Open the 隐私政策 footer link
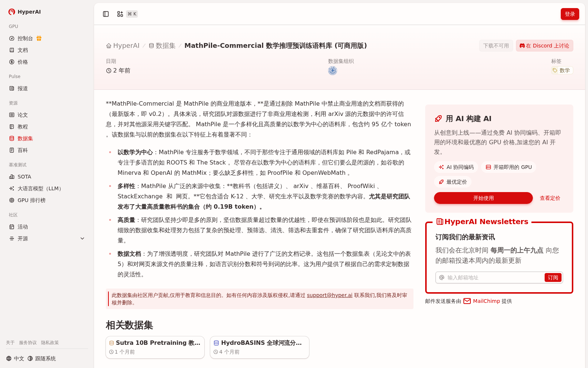 point(50,343)
